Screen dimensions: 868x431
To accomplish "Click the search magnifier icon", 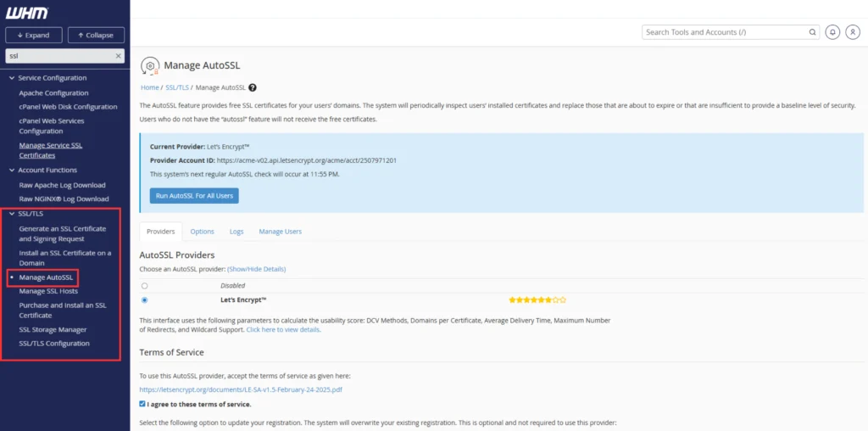I will (x=812, y=32).
